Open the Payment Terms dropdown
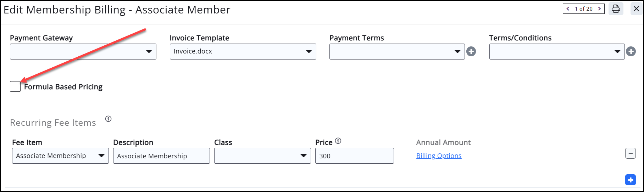Image resolution: width=644 pixels, height=192 pixels. coord(397,52)
